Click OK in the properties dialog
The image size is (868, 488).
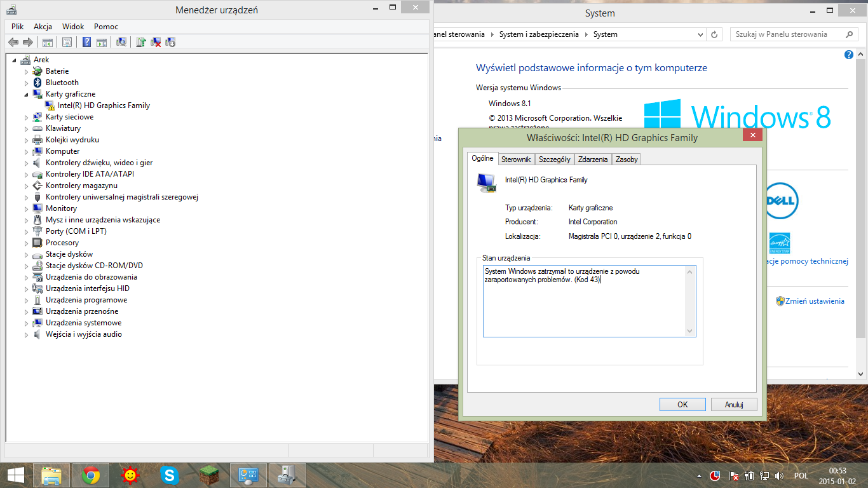pyautogui.click(x=682, y=404)
